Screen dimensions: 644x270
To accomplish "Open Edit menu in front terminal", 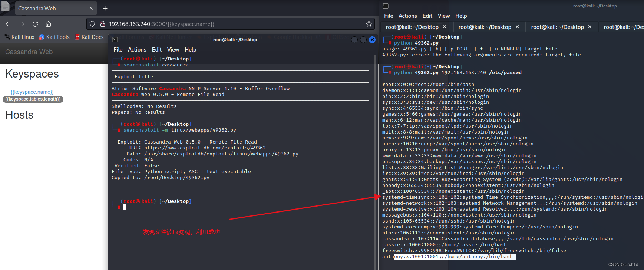I will (157, 50).
